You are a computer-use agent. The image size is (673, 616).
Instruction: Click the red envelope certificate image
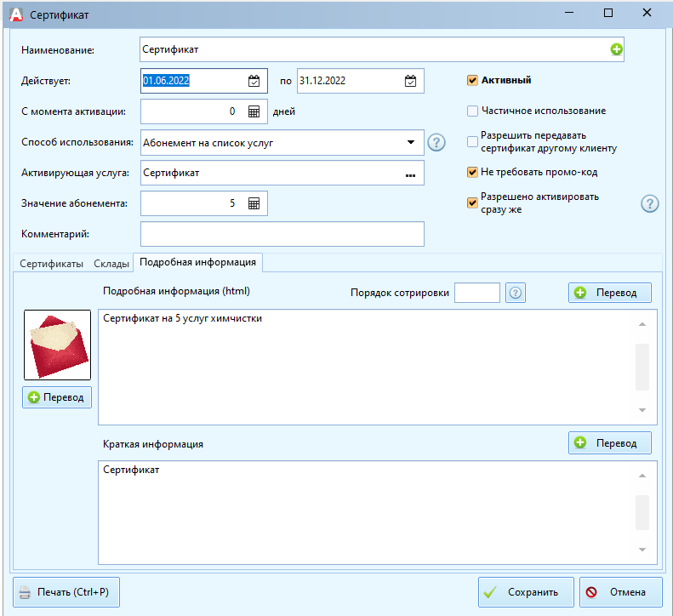(x=58, y=345)
